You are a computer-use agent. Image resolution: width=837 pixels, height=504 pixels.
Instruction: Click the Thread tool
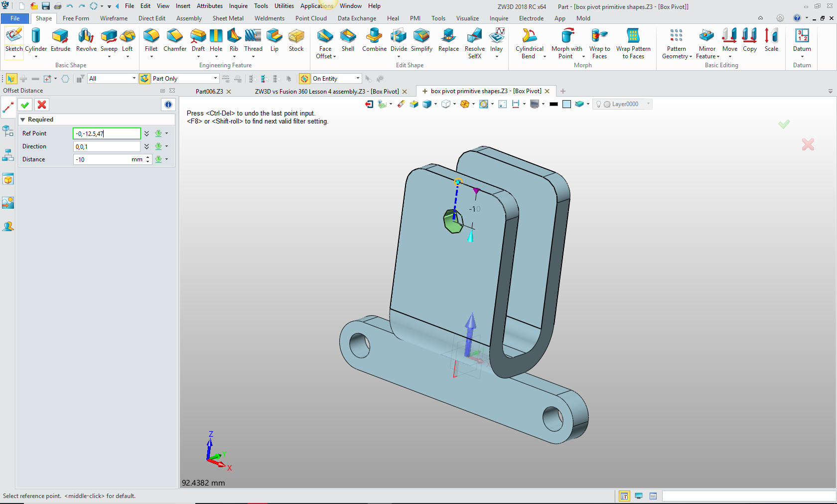[253, 40]
